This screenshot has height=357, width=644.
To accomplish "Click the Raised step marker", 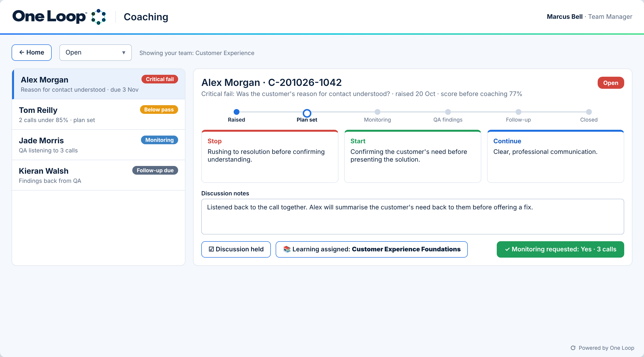I will tap(237, 112).
